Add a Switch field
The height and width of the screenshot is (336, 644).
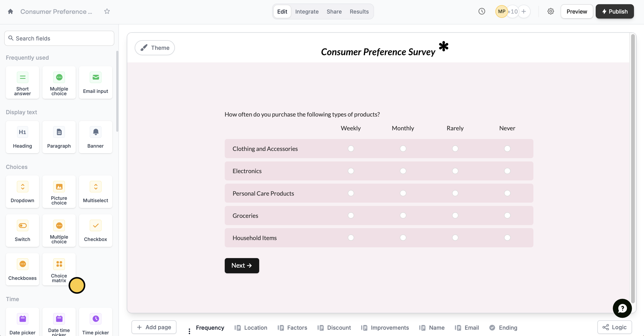22,231
